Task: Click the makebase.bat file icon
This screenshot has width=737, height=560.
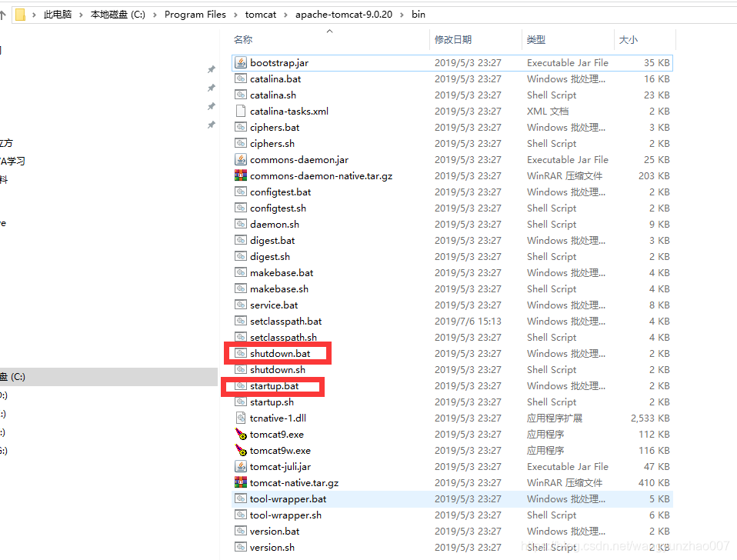Action: tap(241, 272)
